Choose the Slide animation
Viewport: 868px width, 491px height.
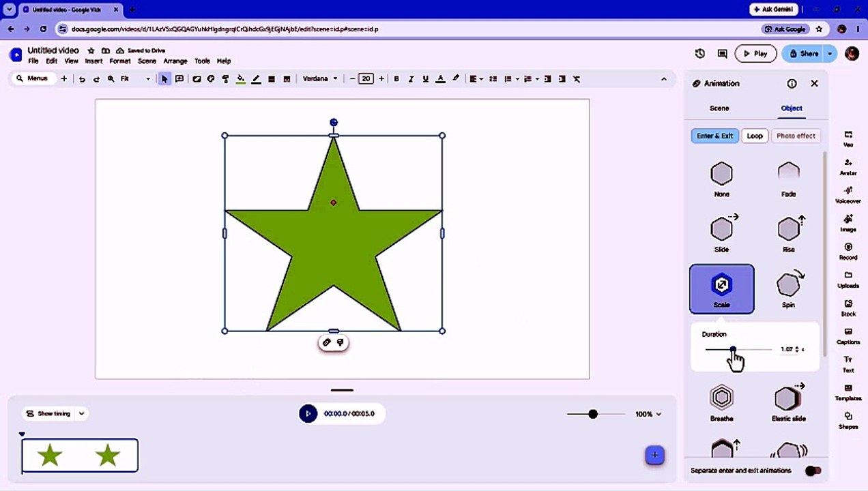click(x=721, y=233)
